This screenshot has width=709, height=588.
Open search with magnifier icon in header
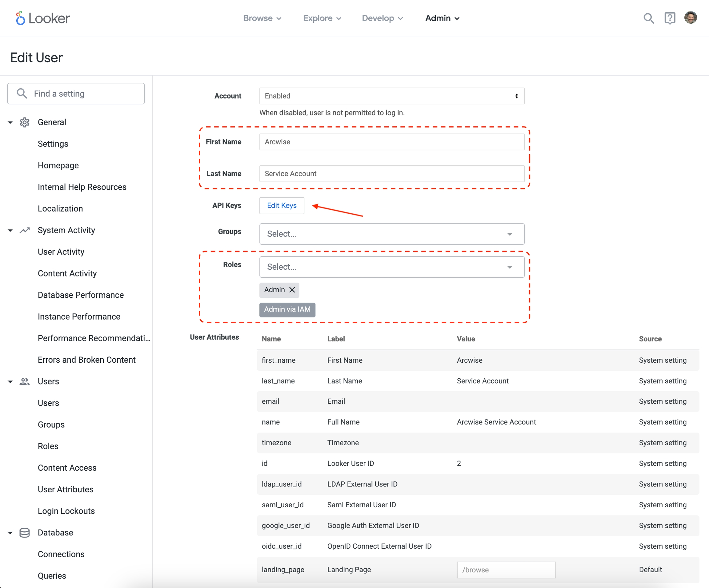coord(648,18)
